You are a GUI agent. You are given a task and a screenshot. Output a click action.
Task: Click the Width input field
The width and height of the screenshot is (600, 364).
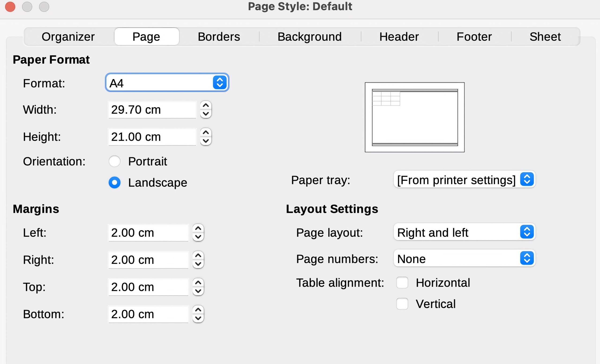pos(152,110)
